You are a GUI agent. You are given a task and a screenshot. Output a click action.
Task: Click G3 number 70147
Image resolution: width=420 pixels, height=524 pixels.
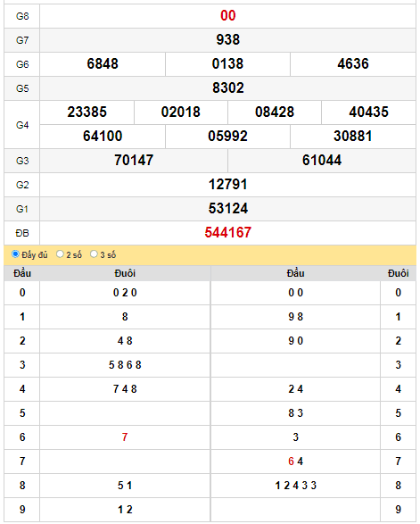[x=134, y=160]
